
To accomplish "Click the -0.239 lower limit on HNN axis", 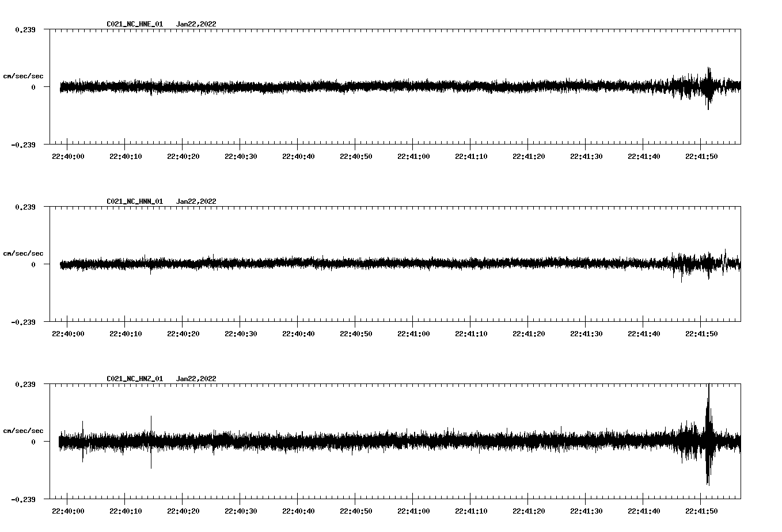I will [x=23, y=322].
